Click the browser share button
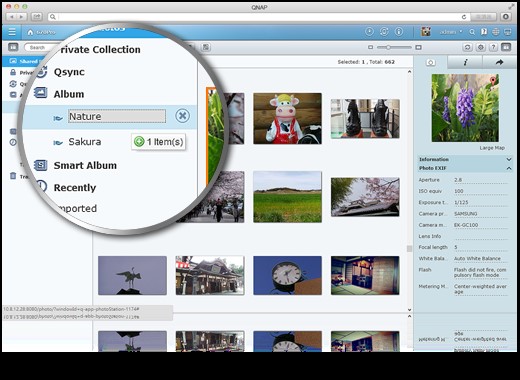 point(37,16)
